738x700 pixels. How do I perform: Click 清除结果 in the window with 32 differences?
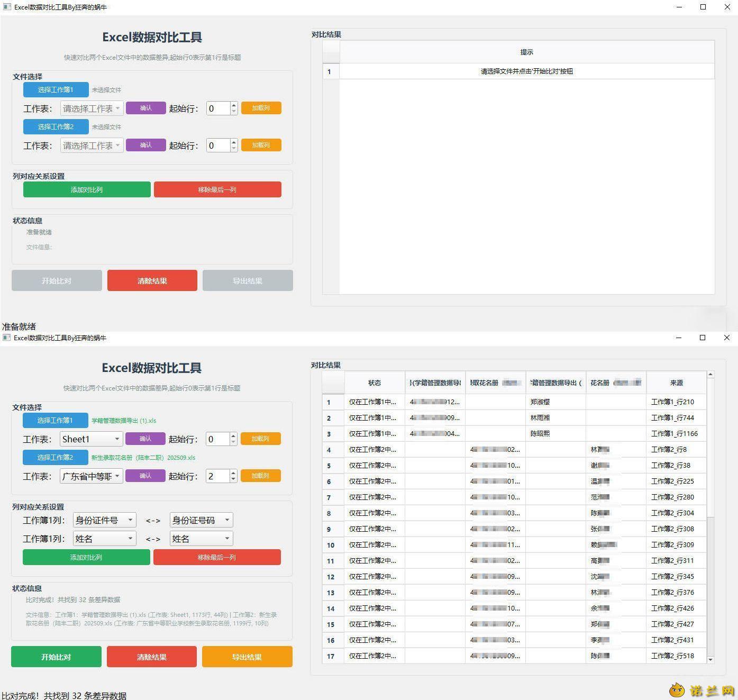[x=152, y=657]
